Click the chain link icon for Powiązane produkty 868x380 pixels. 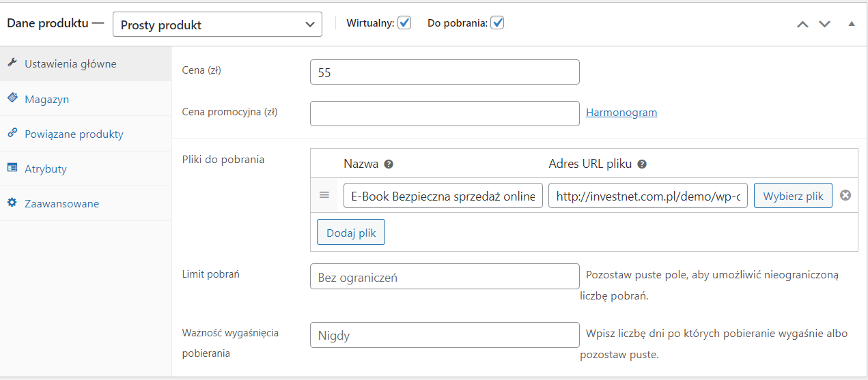pos(12,134)
